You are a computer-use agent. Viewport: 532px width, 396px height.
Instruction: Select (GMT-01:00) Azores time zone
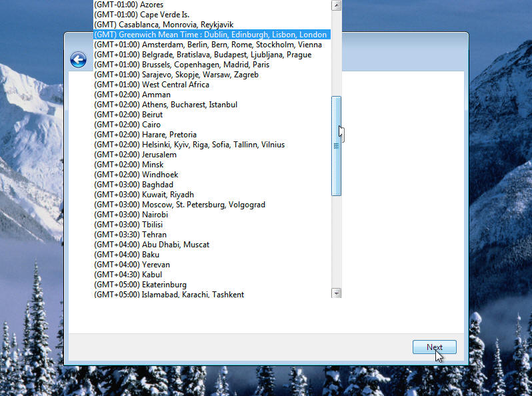coord(212,5)
